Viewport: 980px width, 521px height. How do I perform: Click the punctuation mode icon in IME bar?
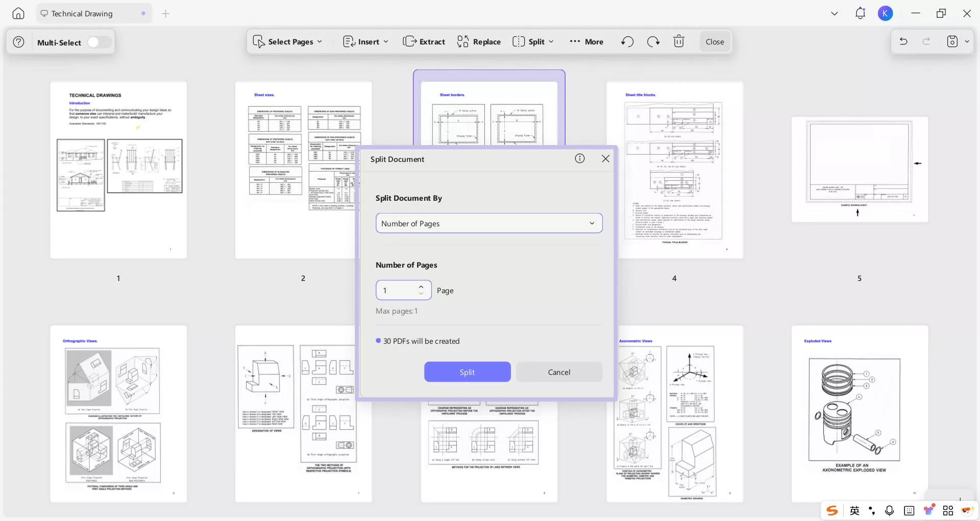coord(872,510)
